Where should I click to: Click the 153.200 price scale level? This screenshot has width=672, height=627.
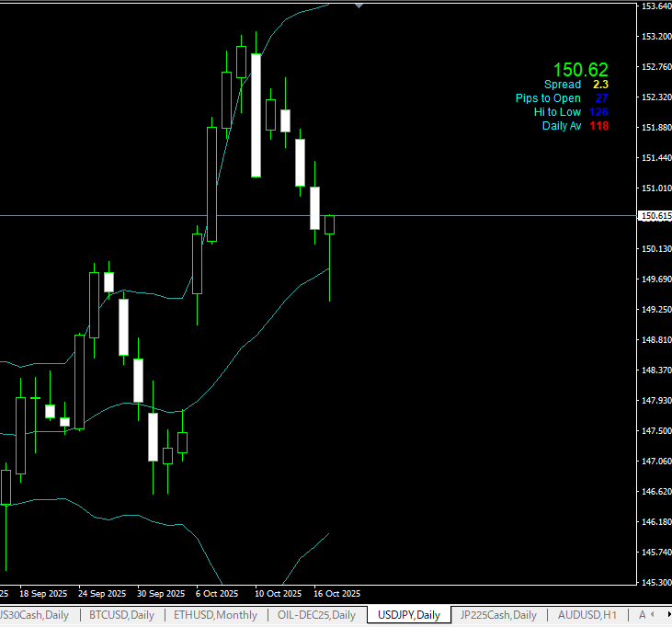click(x=655, y=37)
